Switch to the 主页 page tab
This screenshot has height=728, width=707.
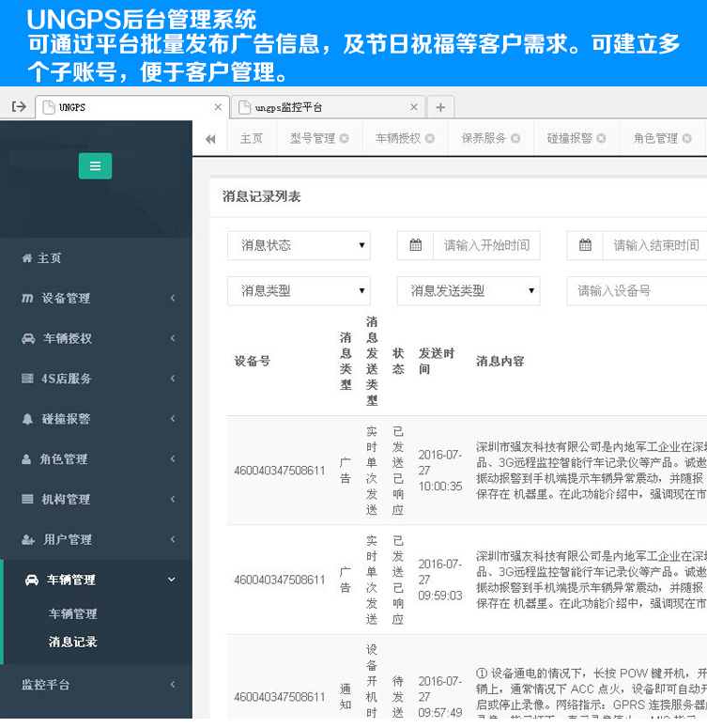(252, 138)
